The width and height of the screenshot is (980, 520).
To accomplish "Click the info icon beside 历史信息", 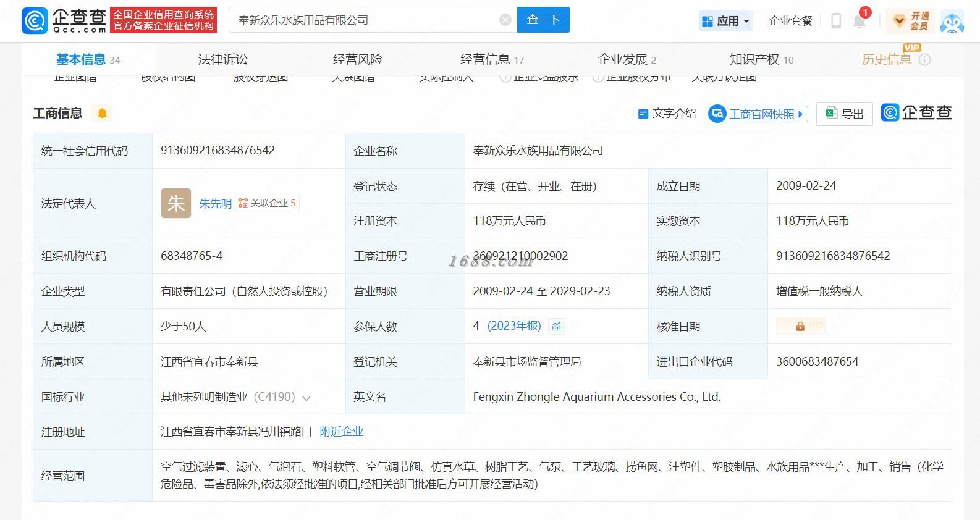I will click(x=925, y=60).
